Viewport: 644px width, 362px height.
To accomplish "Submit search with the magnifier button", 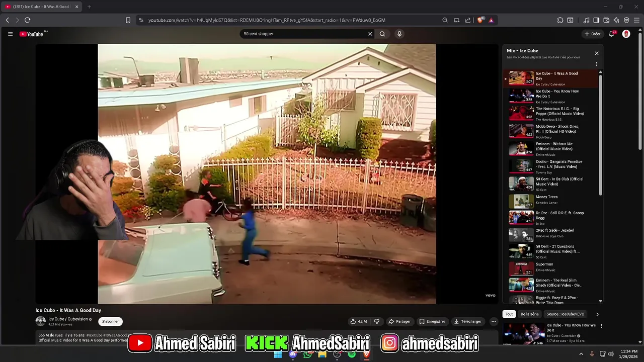I will [382, 34].
